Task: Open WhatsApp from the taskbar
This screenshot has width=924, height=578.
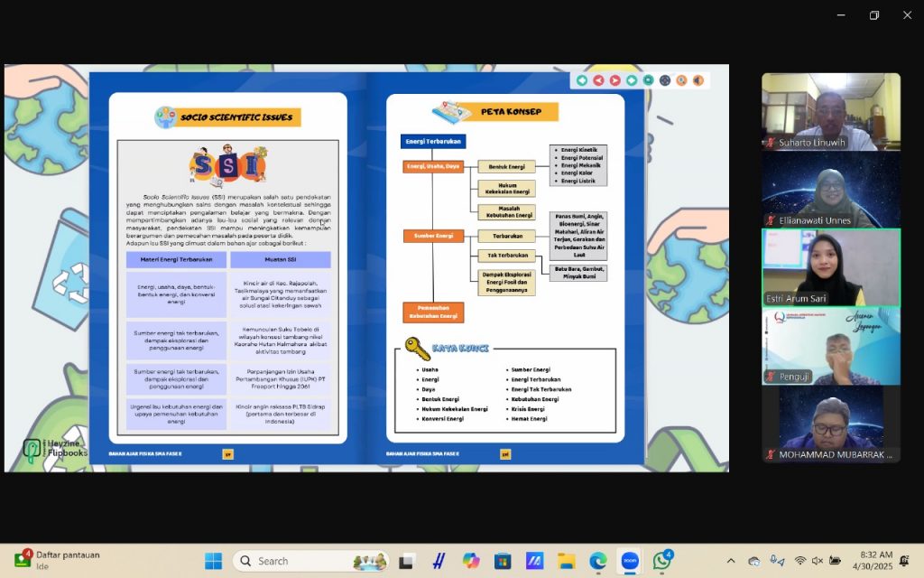Action: [x=662, y=561]
